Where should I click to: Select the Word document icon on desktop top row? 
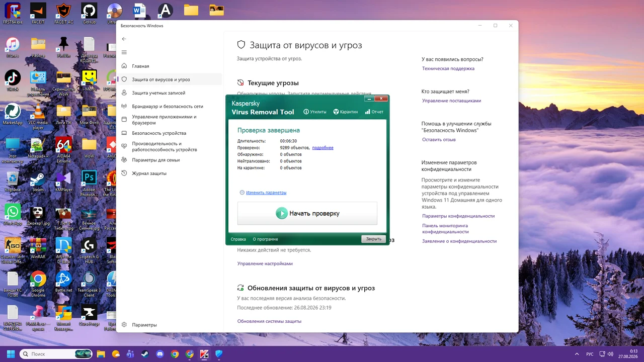click(139, 10)
